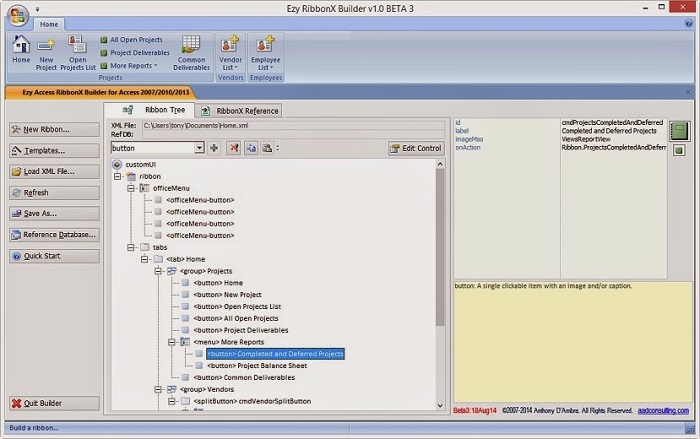Open Quick Access Toolbar customize arrow
This screenshot has height=439, width=700.
(38, 9)
